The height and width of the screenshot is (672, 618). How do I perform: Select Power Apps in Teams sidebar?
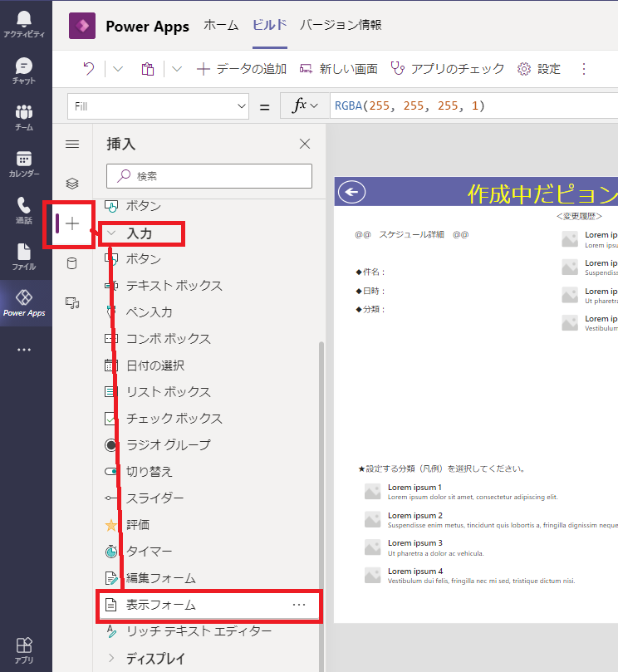(24, 303)
